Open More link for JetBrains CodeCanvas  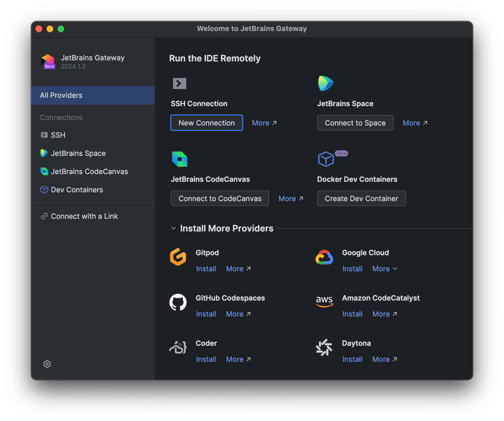tap(291, 198)
